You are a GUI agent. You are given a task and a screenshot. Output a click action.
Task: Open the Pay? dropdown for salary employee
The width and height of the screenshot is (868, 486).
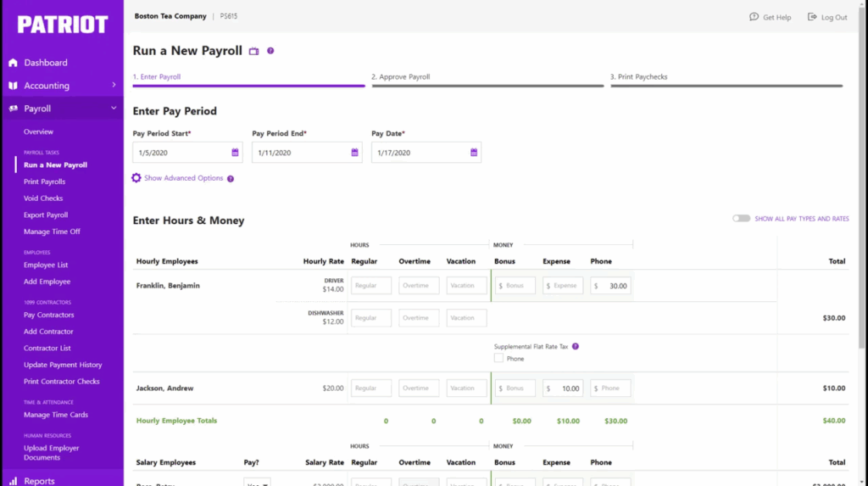click(x=256, y=483)
